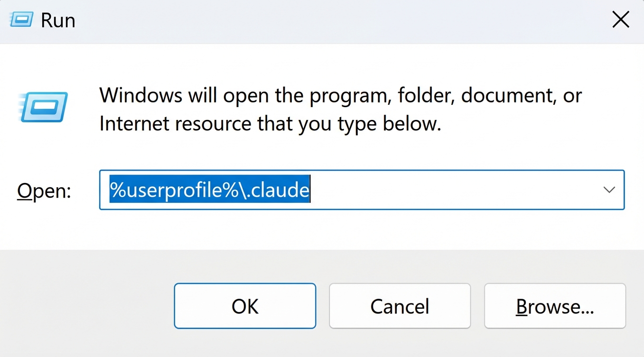Click the Browse... button to locate a file
Viewport: 644px width, 357px height.
coord(554,306)
